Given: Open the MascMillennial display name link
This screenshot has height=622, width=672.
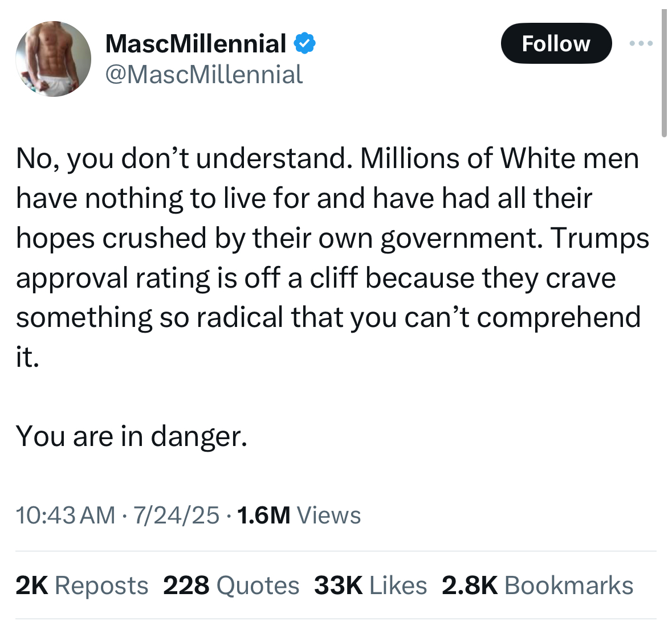Looking at the screenshot, I should pos(196,43).
